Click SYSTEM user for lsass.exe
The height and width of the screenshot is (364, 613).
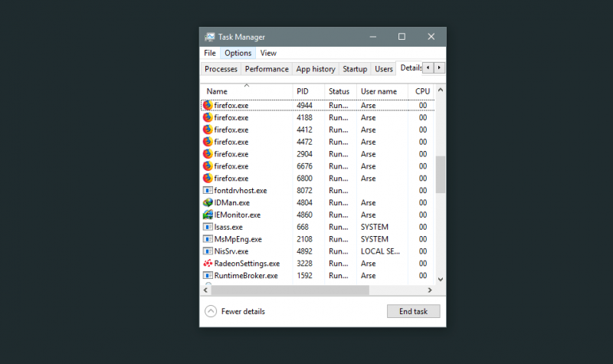(375, 227)
